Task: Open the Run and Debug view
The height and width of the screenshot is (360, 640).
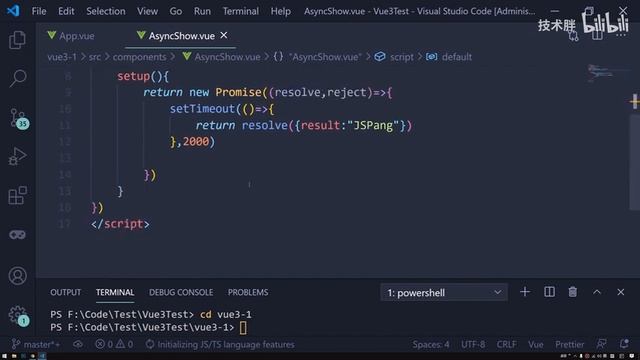Action: tap(17, 156)
